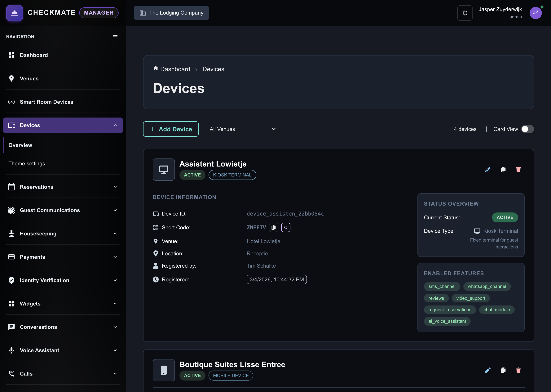Click the Checkmate bell logo icon
551x392 pixels.
(15, 13)
